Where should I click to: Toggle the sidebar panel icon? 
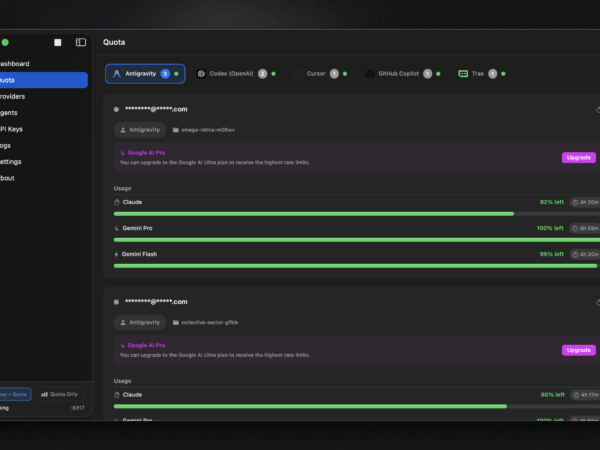[81, 42]
